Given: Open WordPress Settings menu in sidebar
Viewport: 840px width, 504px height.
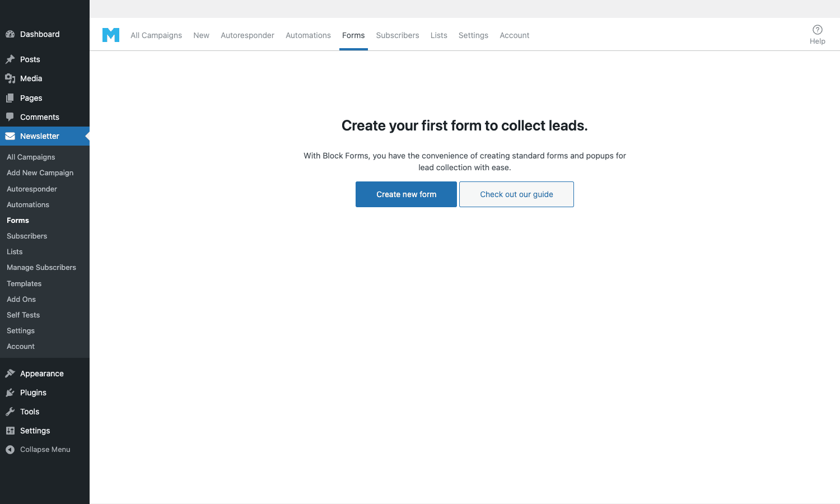Looking at the screenshot, I should click(45, 431).
